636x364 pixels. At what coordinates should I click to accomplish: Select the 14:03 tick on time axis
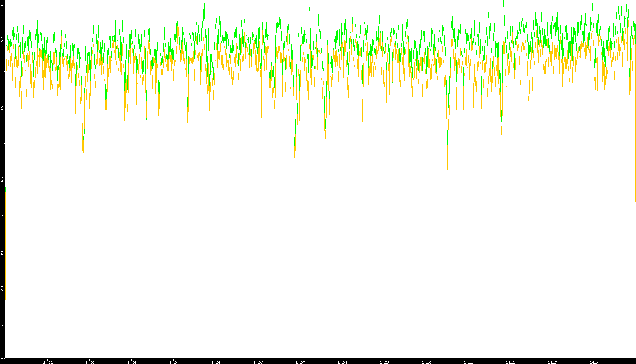(x=132, y=362)
